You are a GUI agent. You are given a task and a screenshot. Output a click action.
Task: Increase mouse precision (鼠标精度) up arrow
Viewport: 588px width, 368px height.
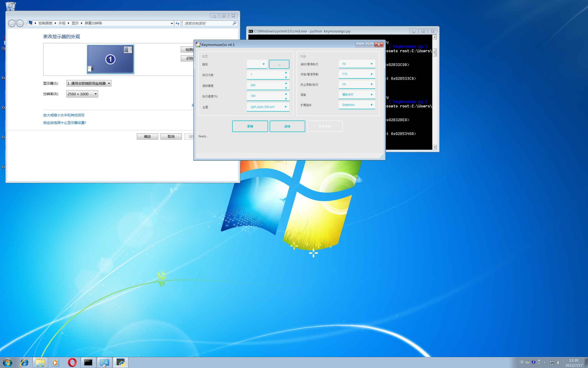286,83
